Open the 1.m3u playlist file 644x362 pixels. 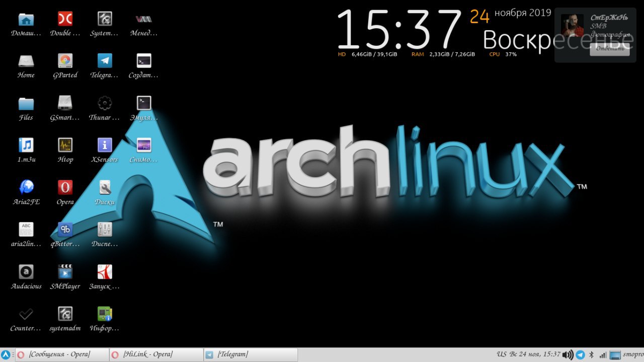[26, 146]
